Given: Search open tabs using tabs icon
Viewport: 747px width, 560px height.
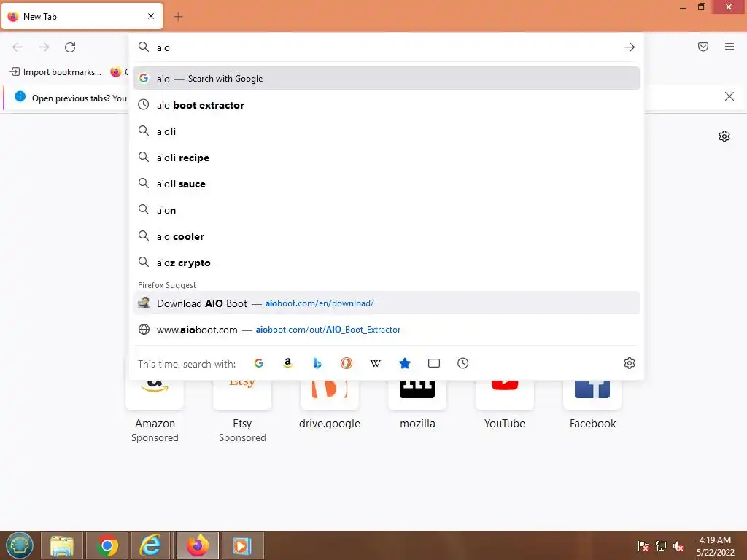Looking at the screenshot, I should (434, 363).
